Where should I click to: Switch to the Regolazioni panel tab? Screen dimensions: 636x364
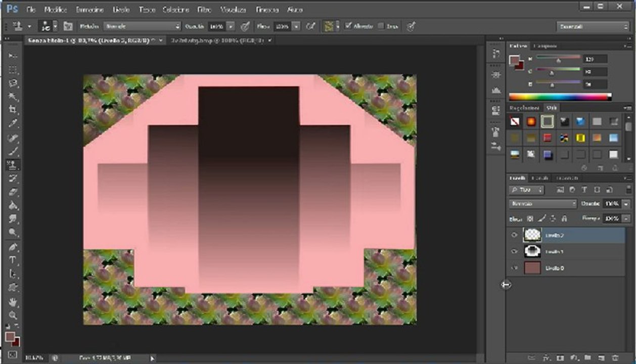[x=525, y=108]
